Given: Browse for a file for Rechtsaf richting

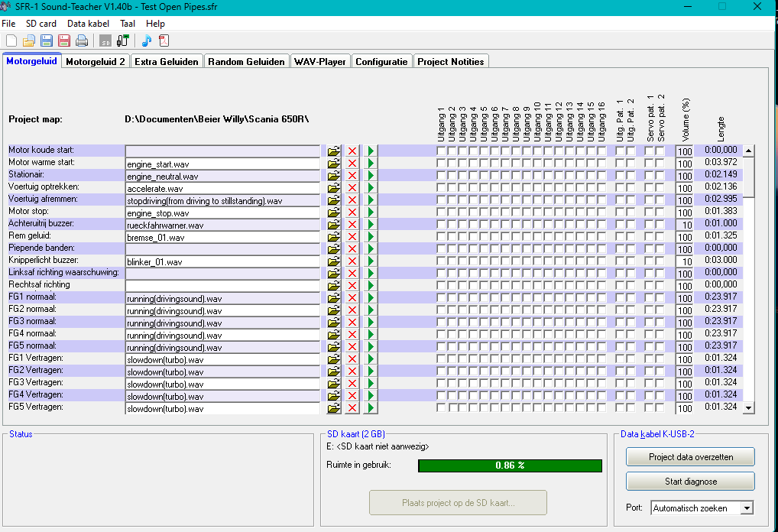Looking at the screenshot, I should click(x=334, y=285).
